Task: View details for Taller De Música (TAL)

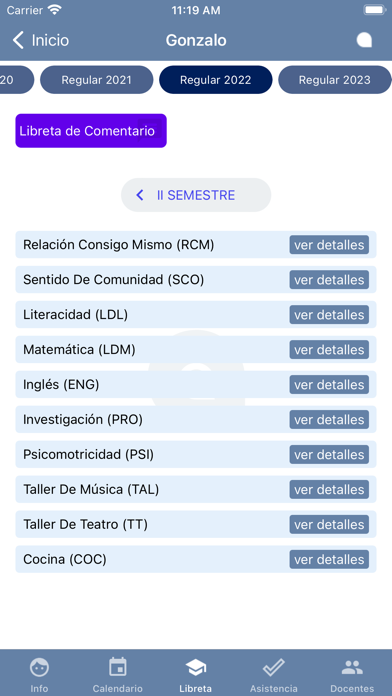Action: pos(329,490)
